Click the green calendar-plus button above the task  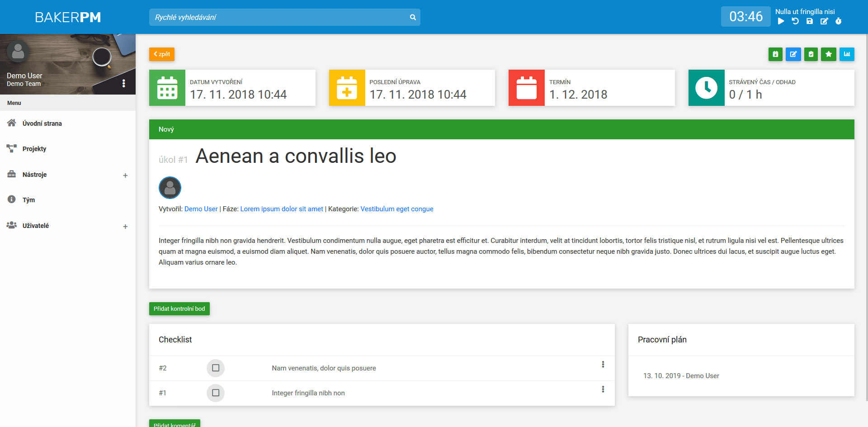pyautogui.click(x=775, y=54)
